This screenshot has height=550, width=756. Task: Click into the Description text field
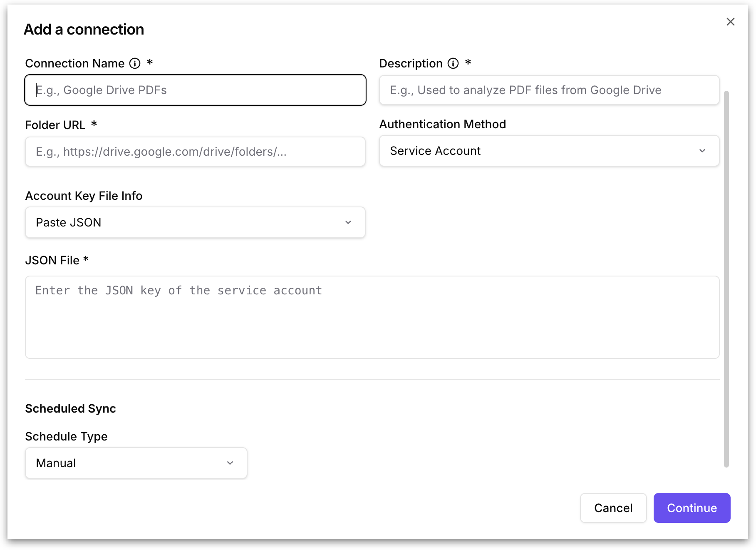pos(549,90)
